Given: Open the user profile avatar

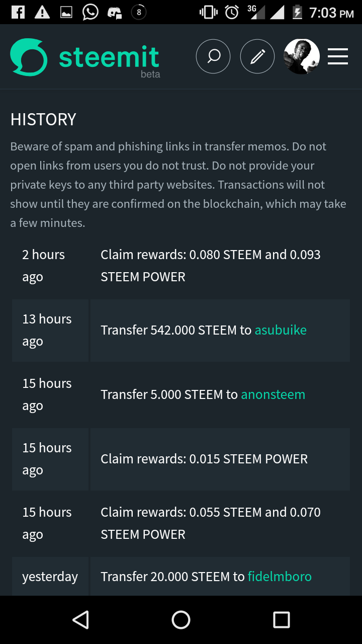Looking at the screenshot, I should point(302,57).
